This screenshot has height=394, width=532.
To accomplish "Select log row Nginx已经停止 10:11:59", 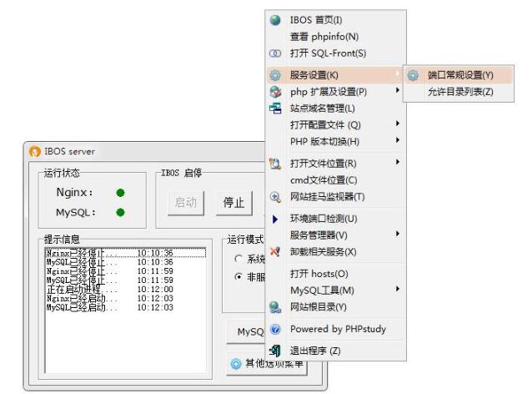I will click(x=126, y=271).
